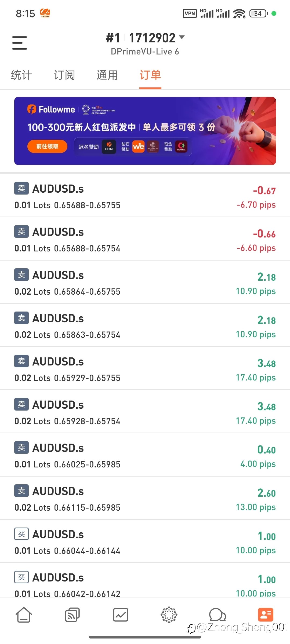The width and height of the screenshot is (290, 644).
Task: Tap the 前往领取 button on banner
Action: [47, 147]
